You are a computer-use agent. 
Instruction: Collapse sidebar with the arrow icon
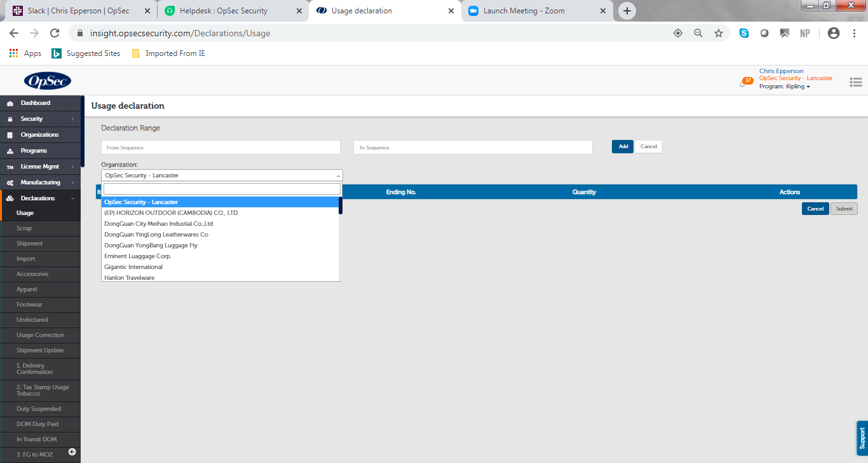pos(72,452)
